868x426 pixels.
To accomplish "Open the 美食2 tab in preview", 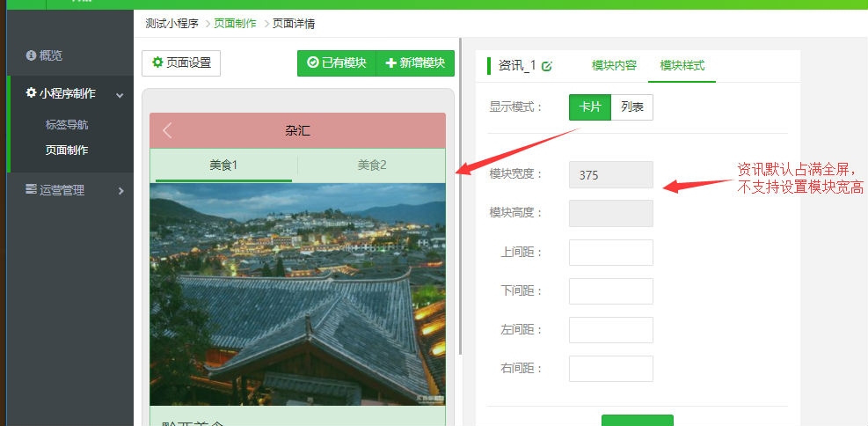I will pos(371,165).
